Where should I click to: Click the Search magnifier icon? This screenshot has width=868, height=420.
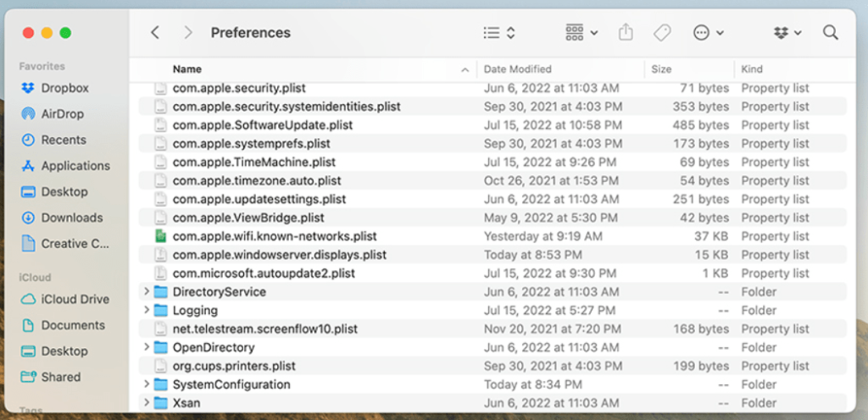point(831,33)
